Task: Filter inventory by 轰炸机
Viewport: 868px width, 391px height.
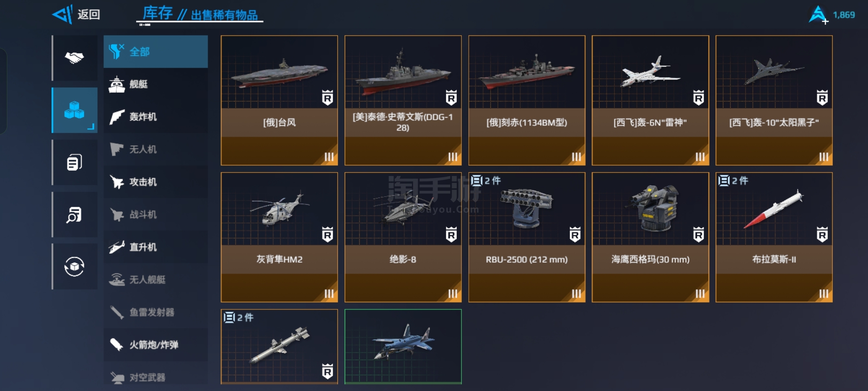Action: coord(156,117)
